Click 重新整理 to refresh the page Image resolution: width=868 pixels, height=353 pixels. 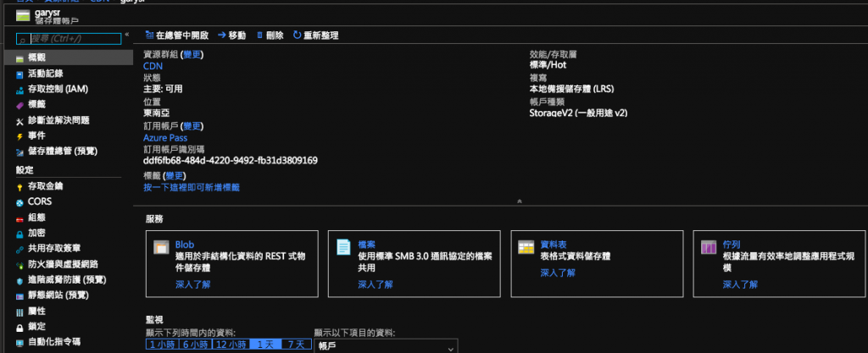click(x=315, y=36)
